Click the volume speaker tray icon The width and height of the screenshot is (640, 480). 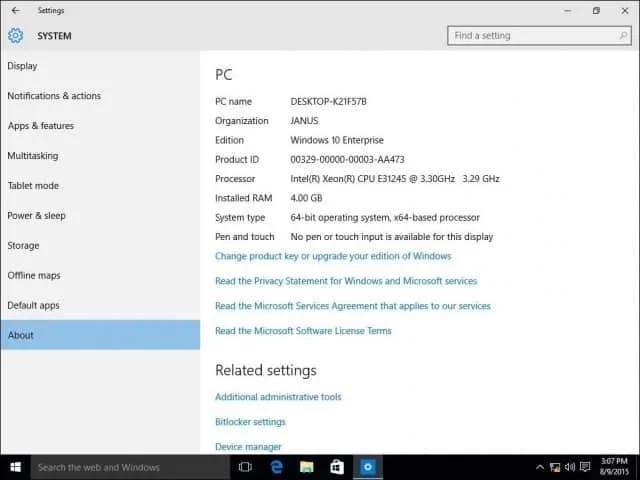[x=570, y=467]
